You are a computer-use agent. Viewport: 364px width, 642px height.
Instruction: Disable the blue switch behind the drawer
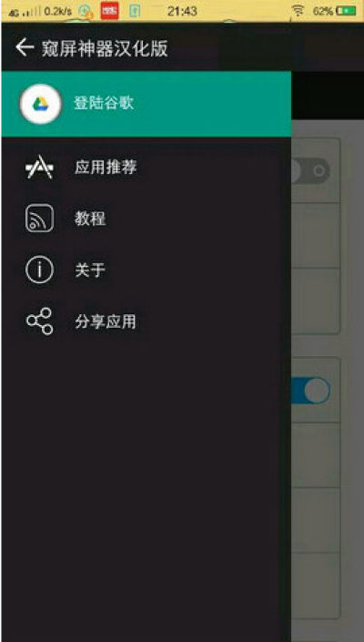click(x=311, y=391)
